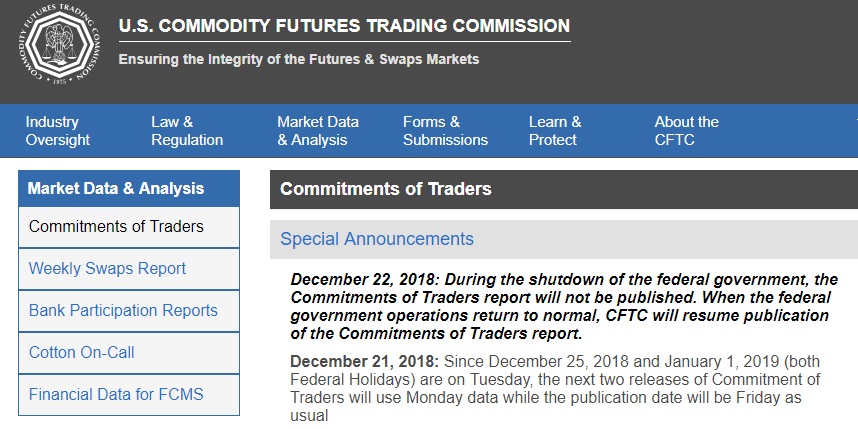Select Commitments of Traders in the sidebar
The image size is (858, 429).
116,227
